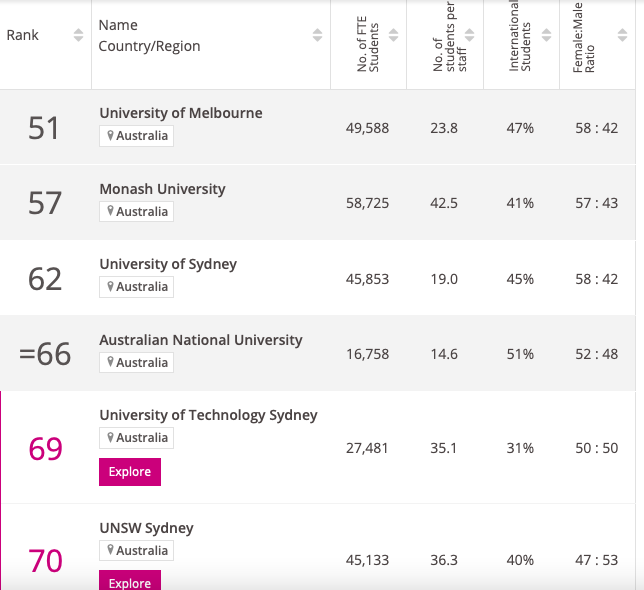Image resolution: width=644 pixels, height=590 pixels.
Task: Select students per staff value 35.1
Action: click(444, 448)
